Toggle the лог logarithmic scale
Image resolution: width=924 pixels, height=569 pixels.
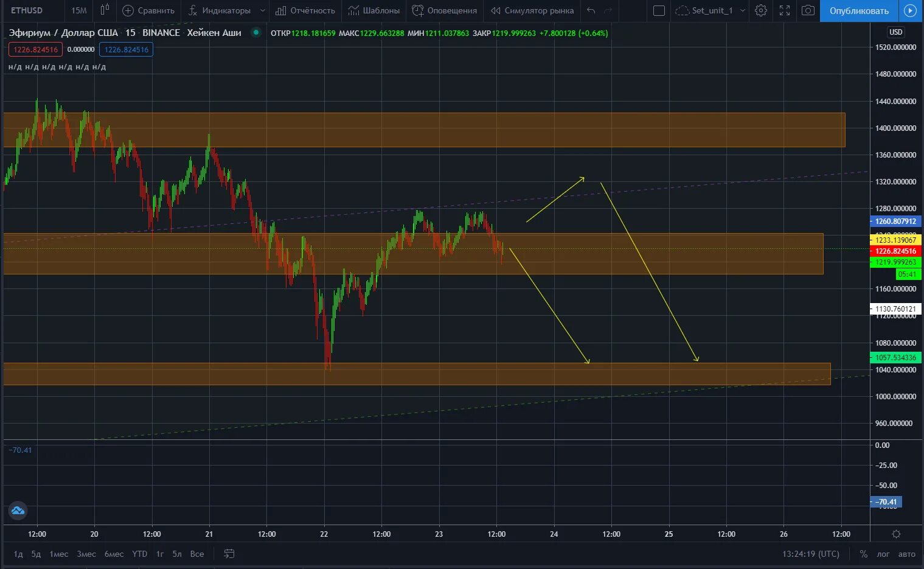[x=883, y=554]
